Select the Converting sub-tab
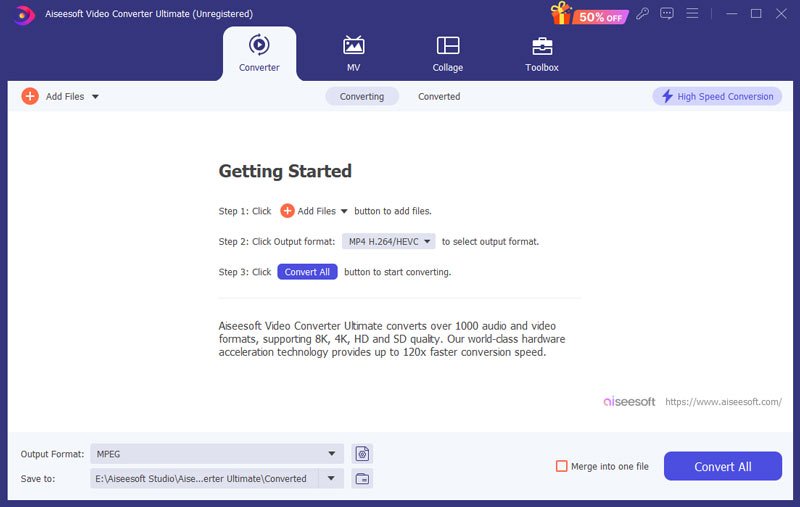The width and height of the screenshot is (800, 507). tap(362, 96)
